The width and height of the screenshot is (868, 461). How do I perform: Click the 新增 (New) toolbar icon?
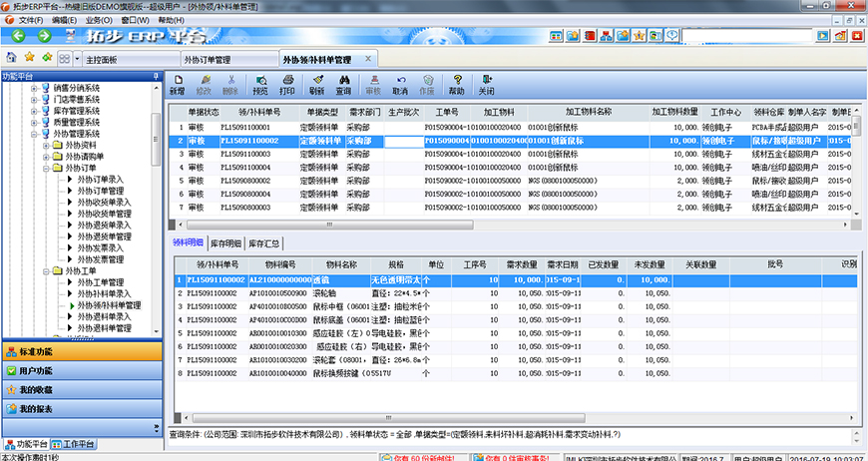[177, 85]
